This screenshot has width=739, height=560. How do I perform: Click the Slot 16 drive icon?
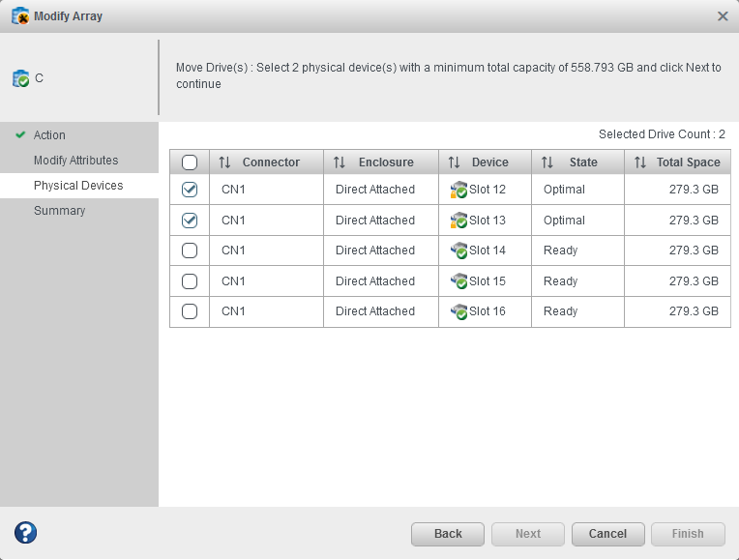coord(458,312)
